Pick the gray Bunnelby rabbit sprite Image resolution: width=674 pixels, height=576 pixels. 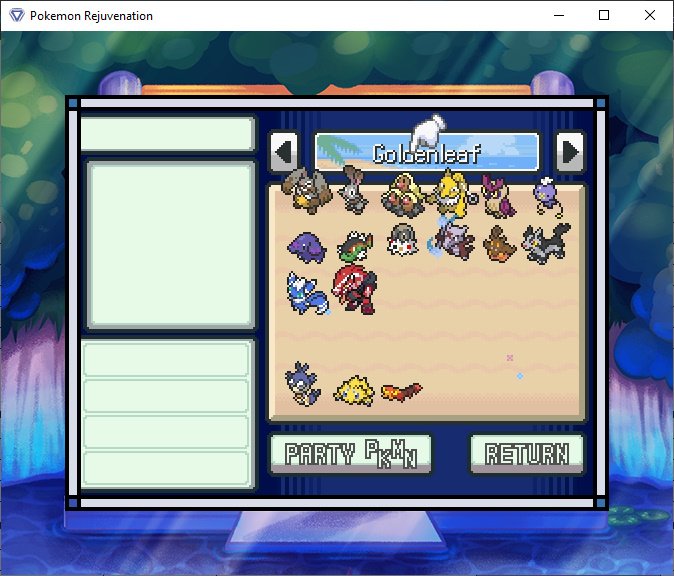pos(353,190)
